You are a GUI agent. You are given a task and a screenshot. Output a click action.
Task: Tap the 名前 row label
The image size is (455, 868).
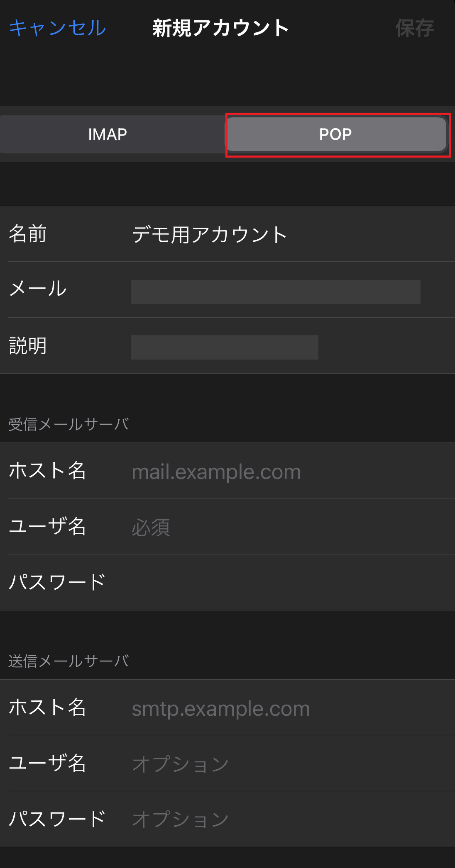[27, 234]
